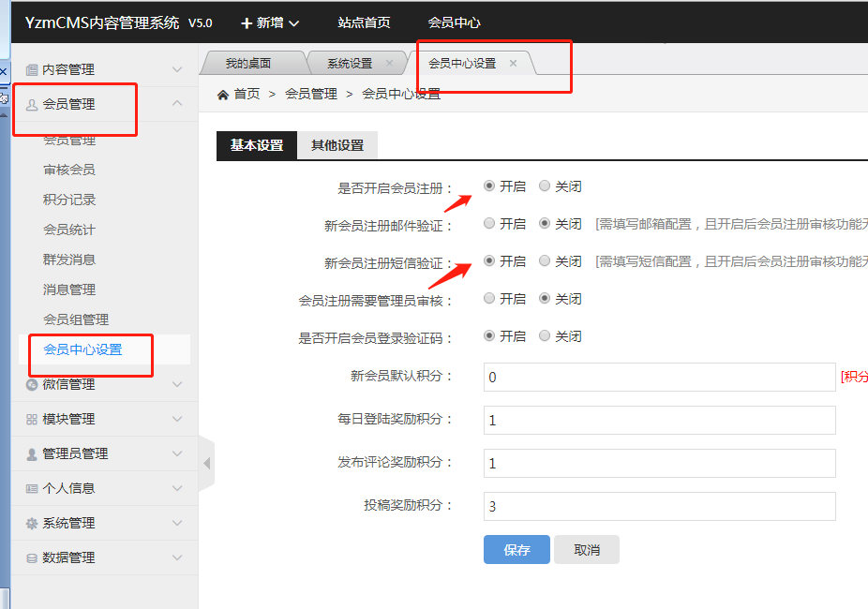Click the 每日登陆奖励积分 input field
868x609 pixels.
[x=659, y=420]
